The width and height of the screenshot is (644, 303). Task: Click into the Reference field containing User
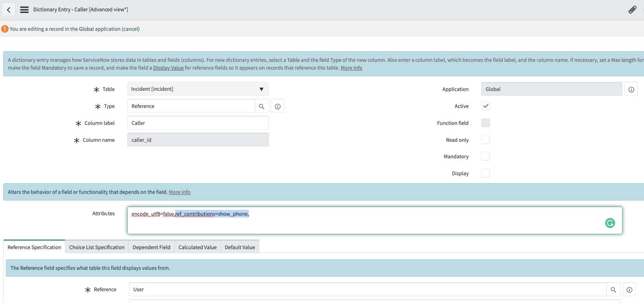pos(368,290)
